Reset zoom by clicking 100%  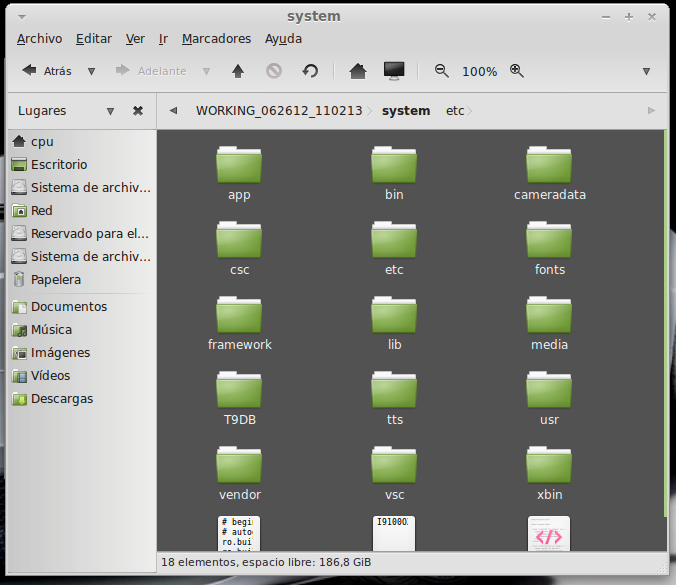click(479, 72)
